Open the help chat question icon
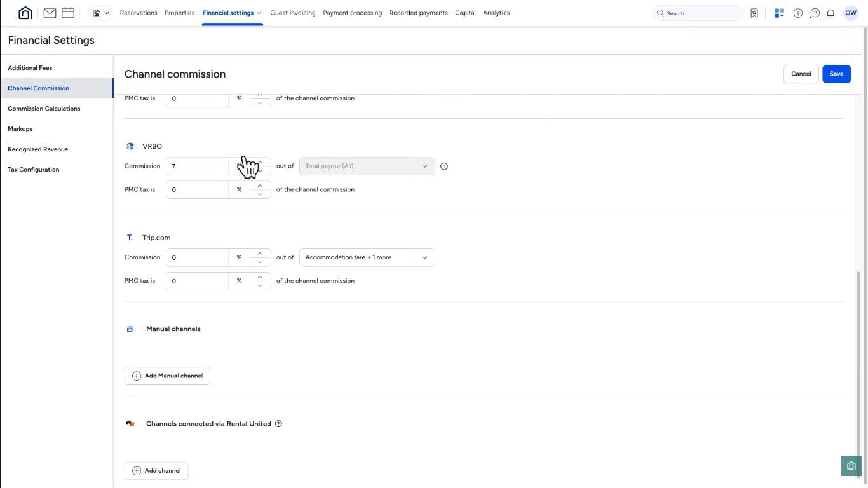 tap(815, 13)
